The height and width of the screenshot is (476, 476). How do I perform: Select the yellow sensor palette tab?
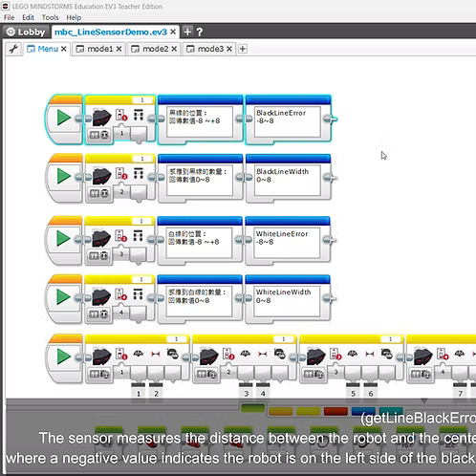point(308,411)
